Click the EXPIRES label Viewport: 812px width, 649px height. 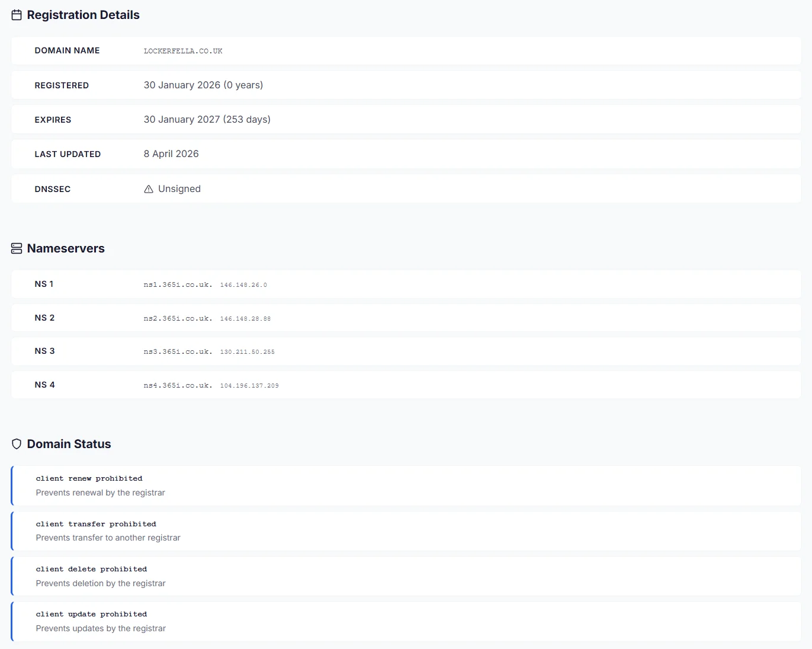point(53,120)
